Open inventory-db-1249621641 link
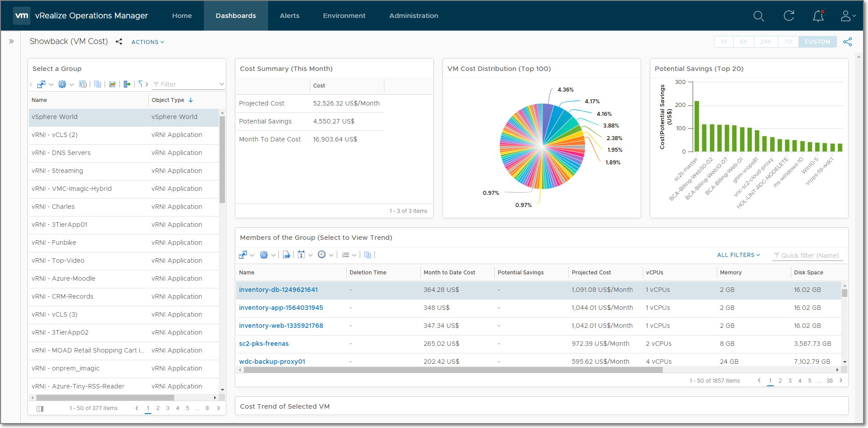The height and width of the screenshot is (428, 868). pyautogui.click(x=278, y=290)
